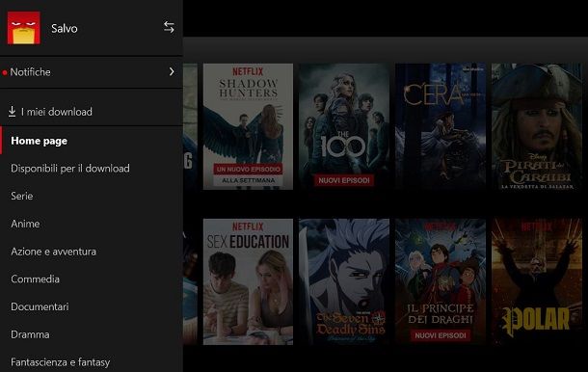Open Fantascienza e fantasy category

click(x=61, y=362)
